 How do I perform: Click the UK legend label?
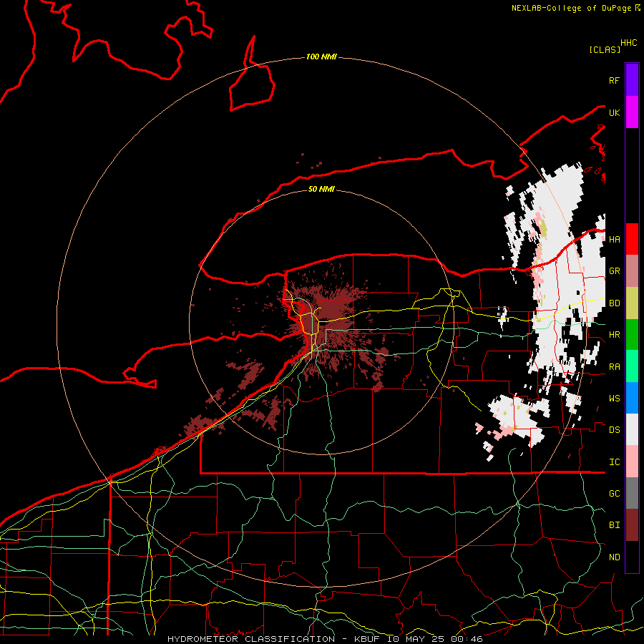(615, 113)
